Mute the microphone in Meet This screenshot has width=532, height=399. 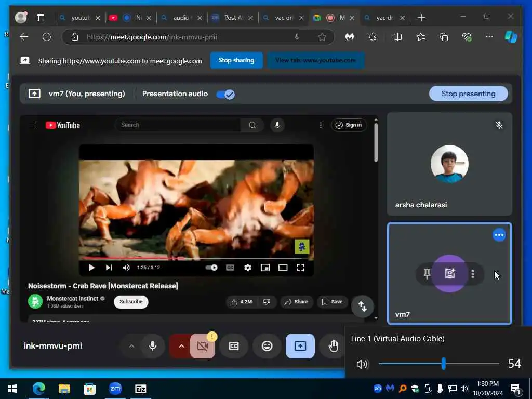pos(153,346)
